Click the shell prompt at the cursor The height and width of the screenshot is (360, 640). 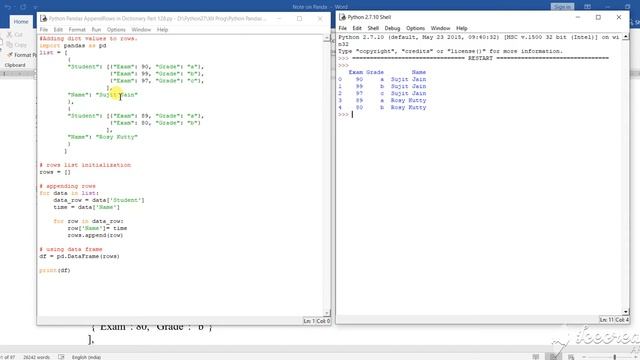point(352,115)
